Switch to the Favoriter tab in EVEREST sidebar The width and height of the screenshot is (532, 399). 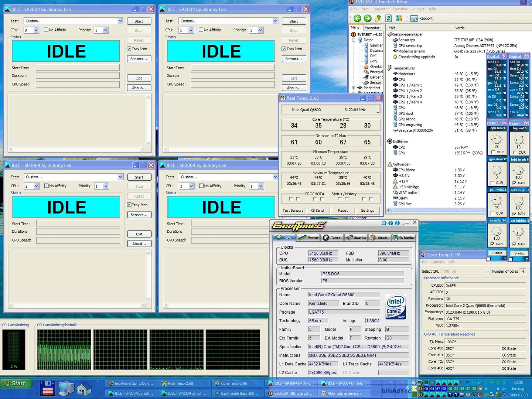(x=372, y=28)
